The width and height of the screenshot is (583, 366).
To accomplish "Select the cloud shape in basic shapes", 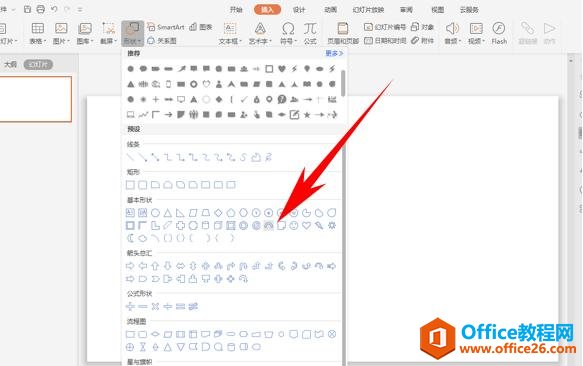I will (143, 238).
